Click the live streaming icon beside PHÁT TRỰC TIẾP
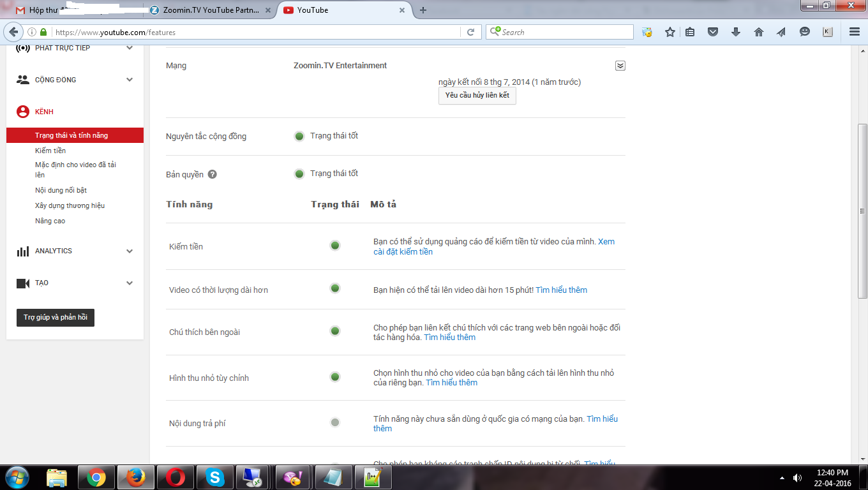This screenshot has width=868, height=490. pyautogui.click(x=23, y=48)
